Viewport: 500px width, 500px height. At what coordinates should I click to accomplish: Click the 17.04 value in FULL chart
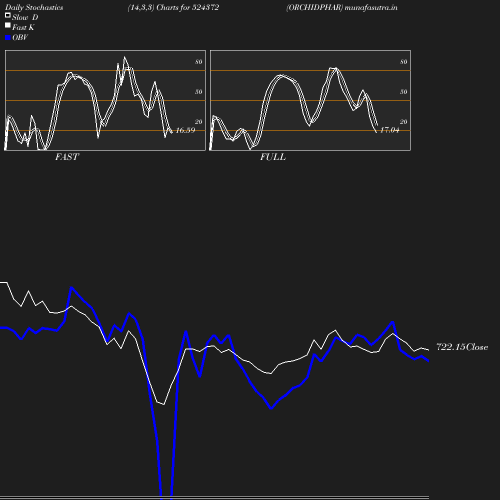point(389,130)
